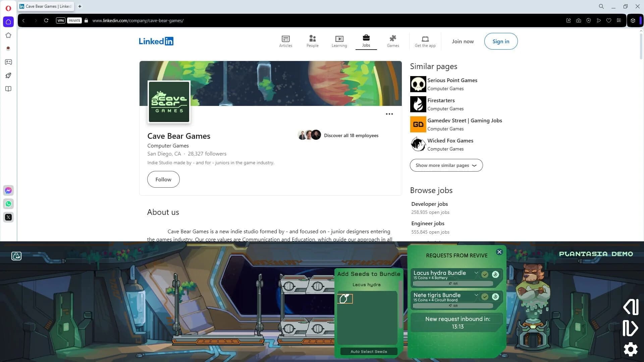Toggle the checkmark on Nete tigris Bundle
The image size is (644, 362).
click(484, 296)
